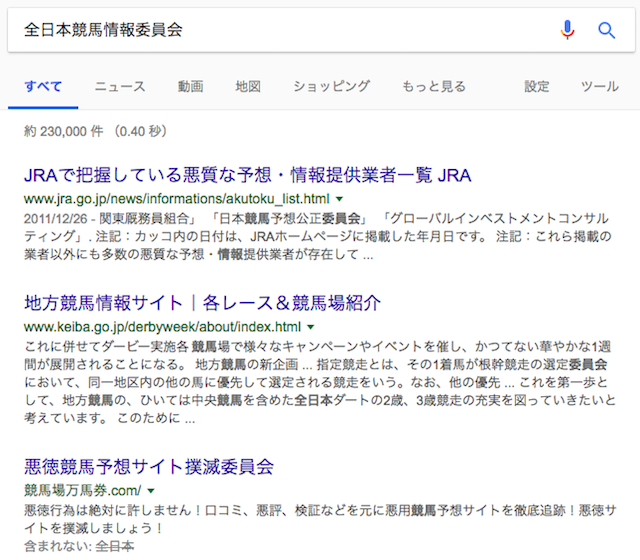Open the ショッピング tab
Viewport: 640px width, 560px height.
tap(331, 87)
